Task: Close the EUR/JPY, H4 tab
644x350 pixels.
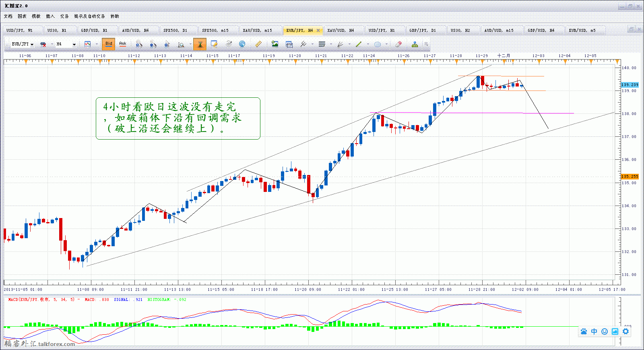Action: tap(318, 31)
